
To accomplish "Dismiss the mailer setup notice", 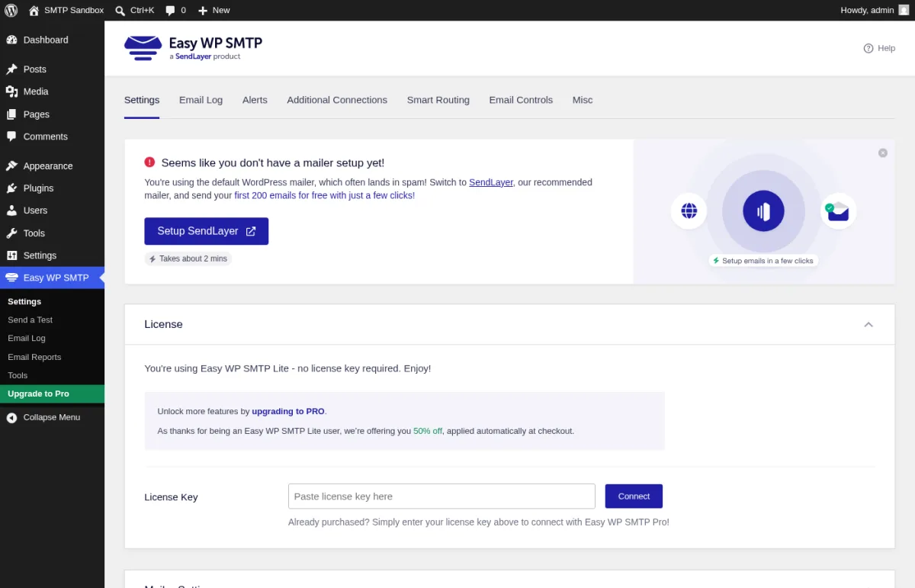I will [883, 153].
